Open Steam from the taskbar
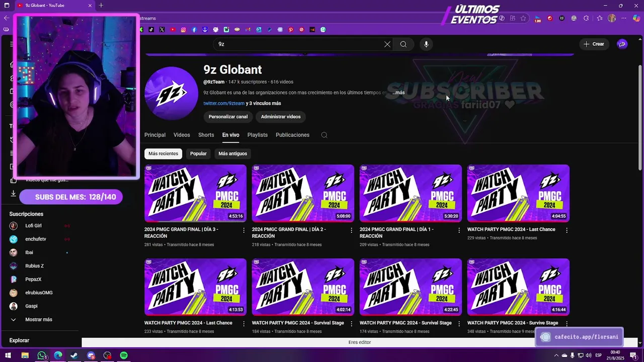 (74, 355)
